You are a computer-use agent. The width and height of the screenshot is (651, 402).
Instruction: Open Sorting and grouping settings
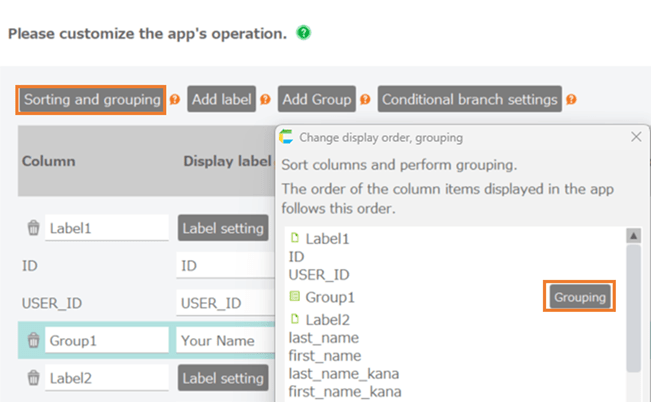(x=91, y=100)
